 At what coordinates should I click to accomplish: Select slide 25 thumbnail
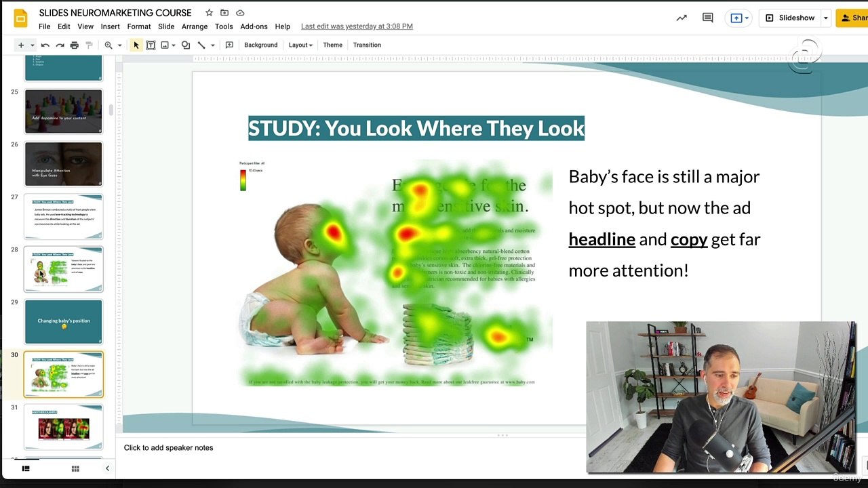(64, 111)
